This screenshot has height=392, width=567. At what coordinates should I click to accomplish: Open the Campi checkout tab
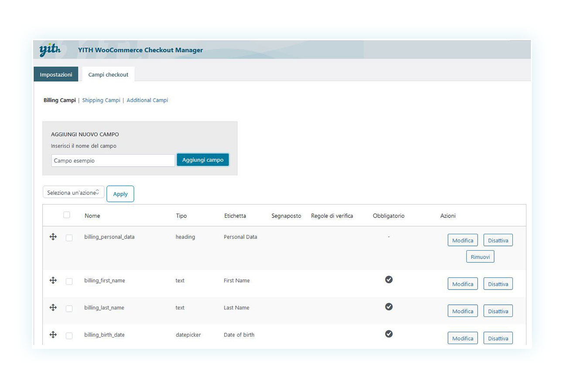click(x=108, y=74)
